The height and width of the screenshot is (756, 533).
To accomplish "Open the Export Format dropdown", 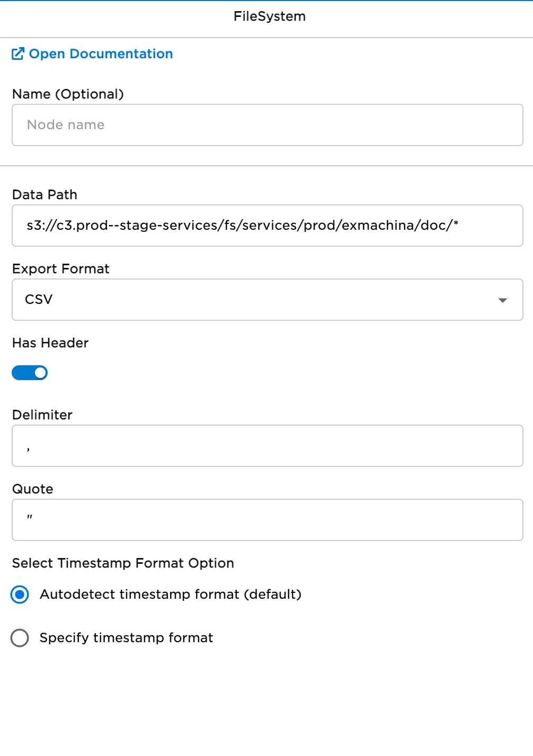I will click(x=267, y=300).
